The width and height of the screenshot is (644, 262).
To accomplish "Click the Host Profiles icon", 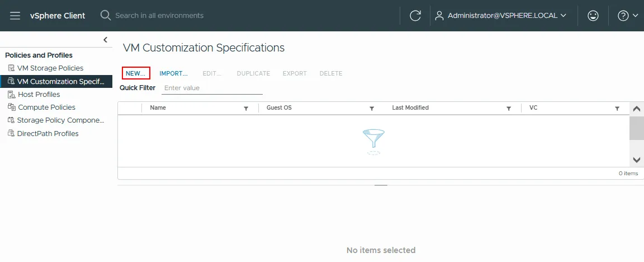I will [x=11, y=94].
